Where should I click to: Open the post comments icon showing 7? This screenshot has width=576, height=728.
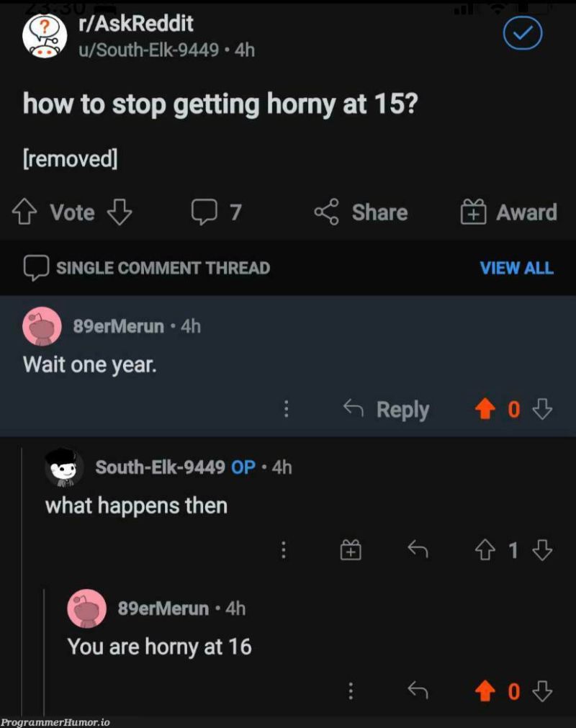(x=204, y=212)
